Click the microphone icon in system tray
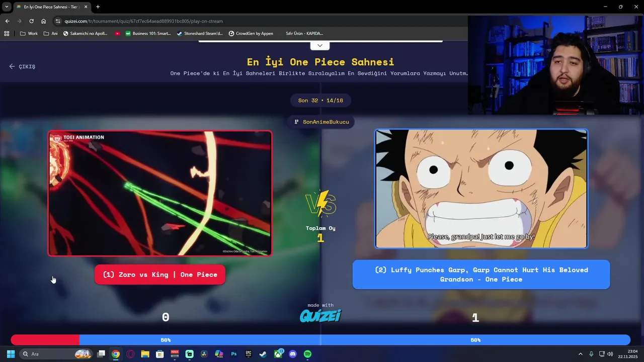This screenshot has height=362, width=644. tap(591, 354)
